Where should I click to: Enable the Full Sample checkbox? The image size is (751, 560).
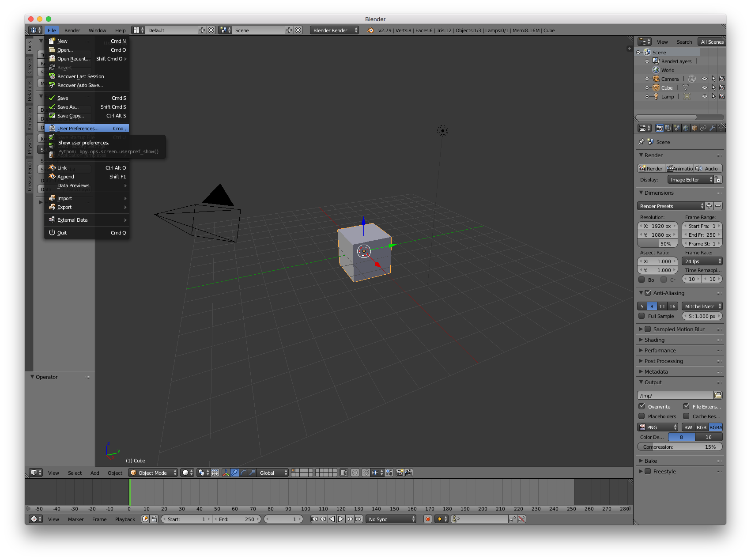[x=642, y=316]
